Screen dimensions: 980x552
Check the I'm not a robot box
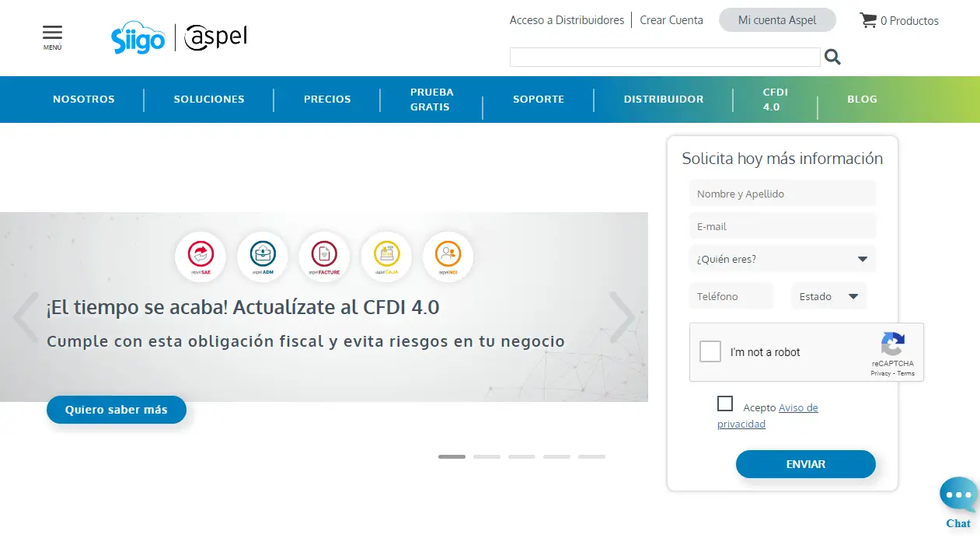(x=710, y=352)
